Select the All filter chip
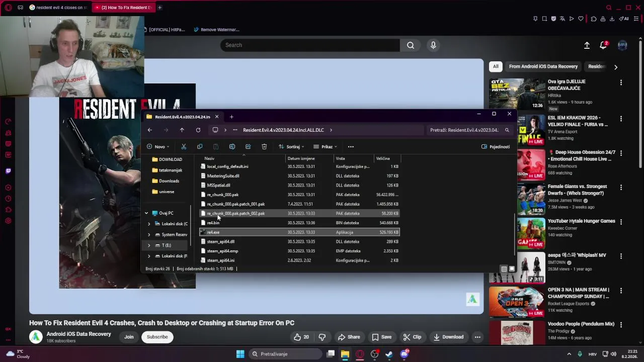Screen dimensions: 644x362 point(496,66)
